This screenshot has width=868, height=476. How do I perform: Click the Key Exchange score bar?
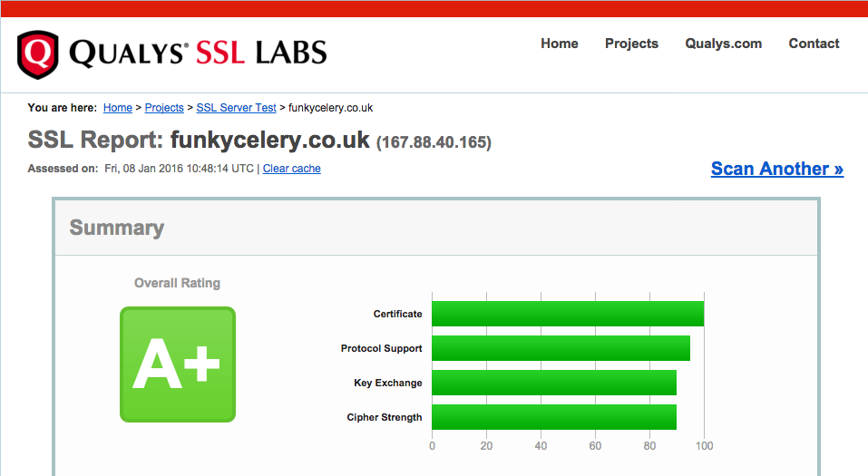pos(554,383)
